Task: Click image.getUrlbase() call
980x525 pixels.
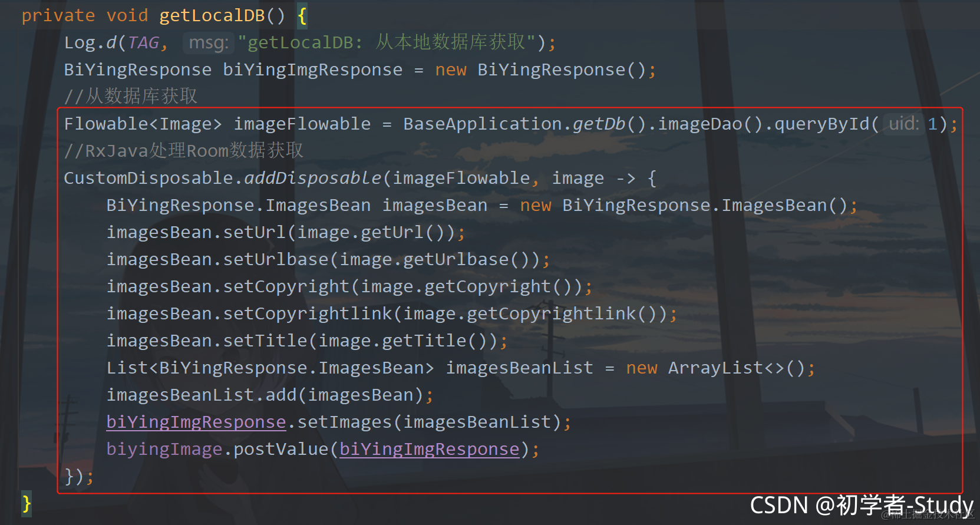Action: tap(435, 259)
